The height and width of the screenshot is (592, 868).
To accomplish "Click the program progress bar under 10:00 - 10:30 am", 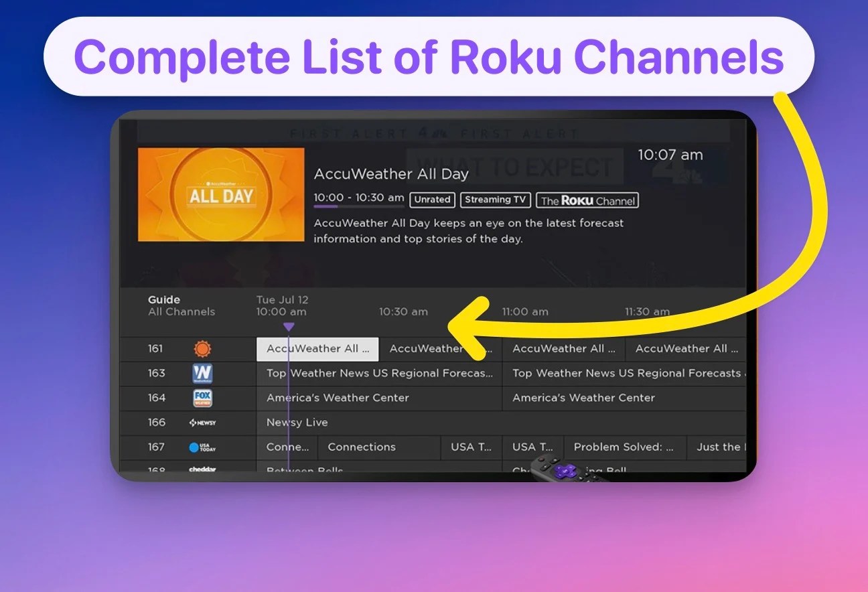I will 359,206.
